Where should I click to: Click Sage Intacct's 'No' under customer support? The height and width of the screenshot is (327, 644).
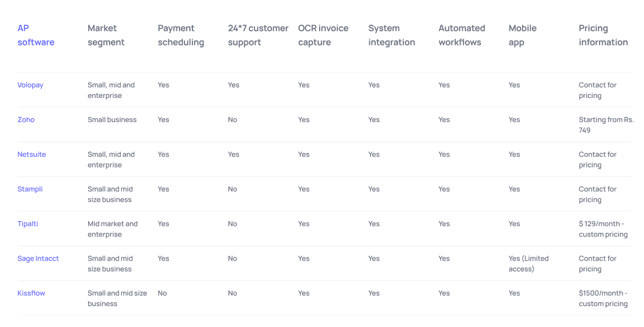pos(232,258)
